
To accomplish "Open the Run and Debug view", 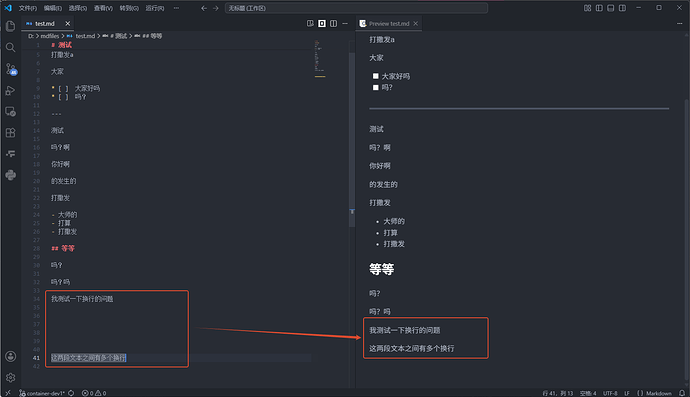I will point(11,90).
